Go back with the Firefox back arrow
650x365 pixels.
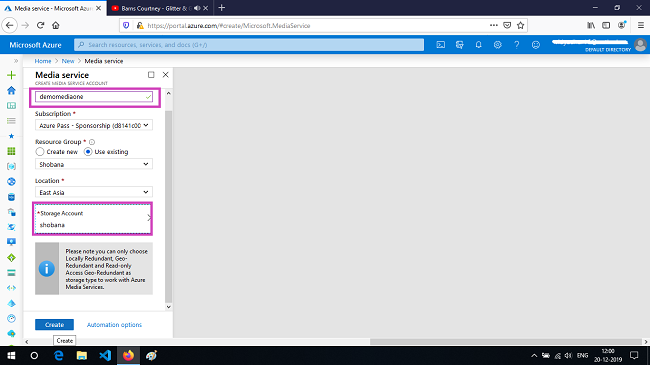(10, 25)
